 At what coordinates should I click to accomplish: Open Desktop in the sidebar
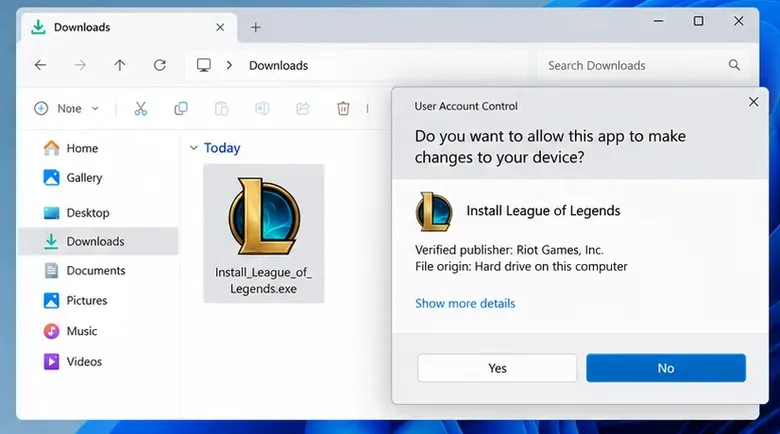(98, 213)
